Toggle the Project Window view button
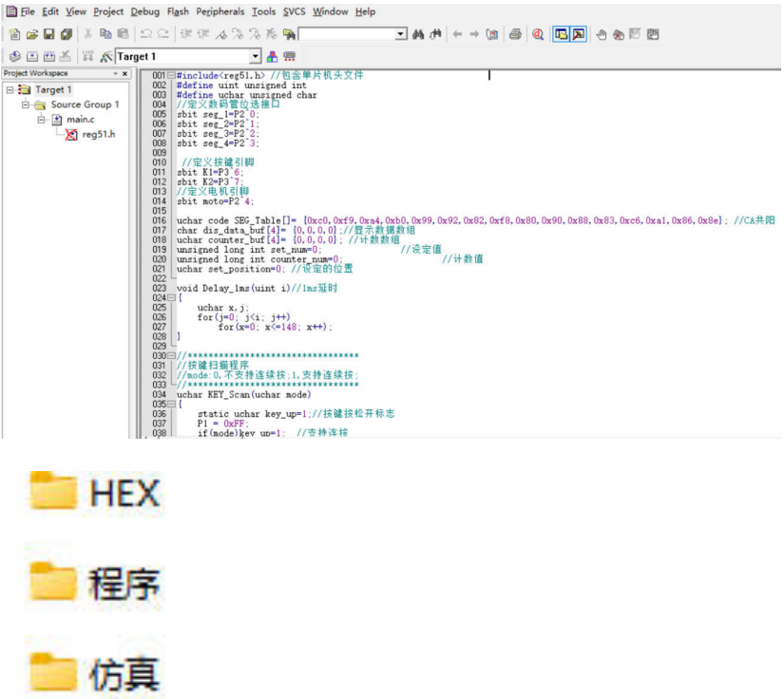This screenshot has height=699, width=784. pos(561,34)
